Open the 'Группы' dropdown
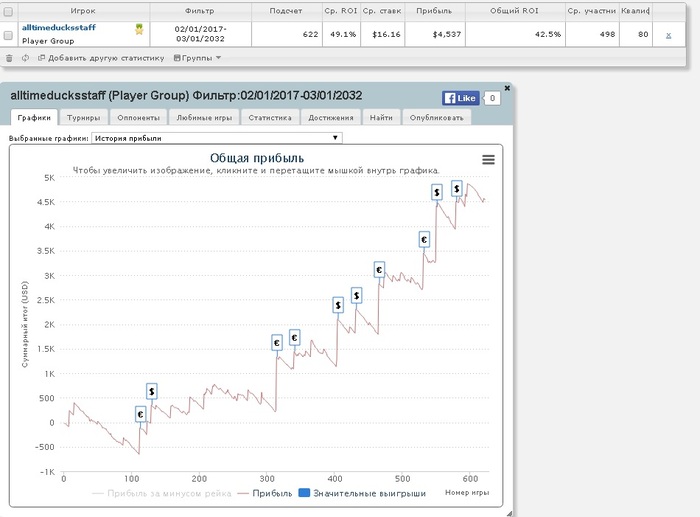The height and width of the screenshot is (517, 700). click(x=197, y=58)
